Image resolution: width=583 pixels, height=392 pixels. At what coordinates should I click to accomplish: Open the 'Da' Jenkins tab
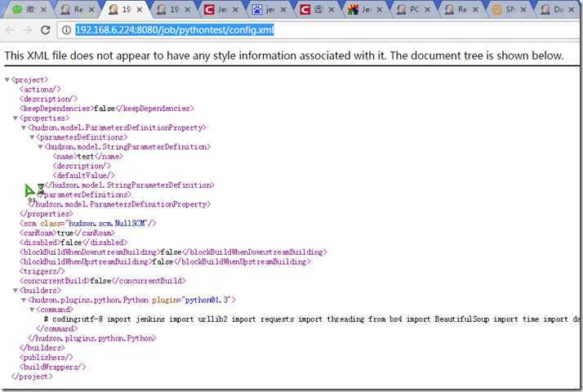click(x=557, y=9)
